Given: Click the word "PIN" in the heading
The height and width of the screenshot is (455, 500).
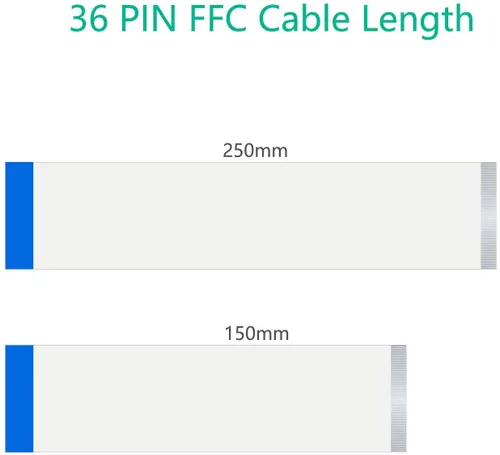Looking at the screenshot, I should [x=148, y=19].
